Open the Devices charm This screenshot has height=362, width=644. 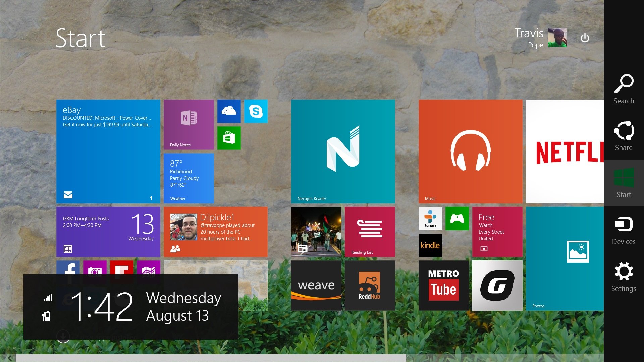click(x=624, y=230)
